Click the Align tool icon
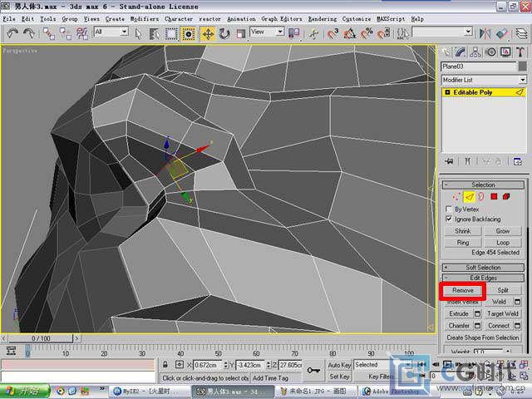 click(x=502, y=33)
